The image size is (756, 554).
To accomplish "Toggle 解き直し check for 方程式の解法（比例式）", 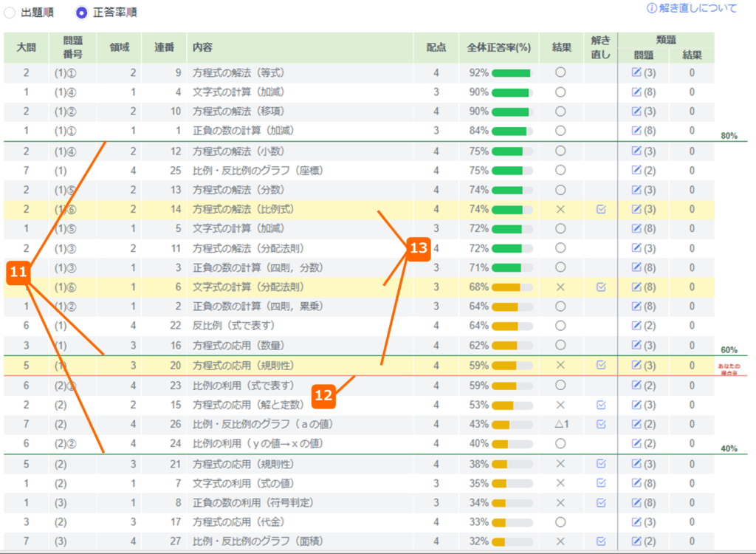I will click(x=601, y=210).
